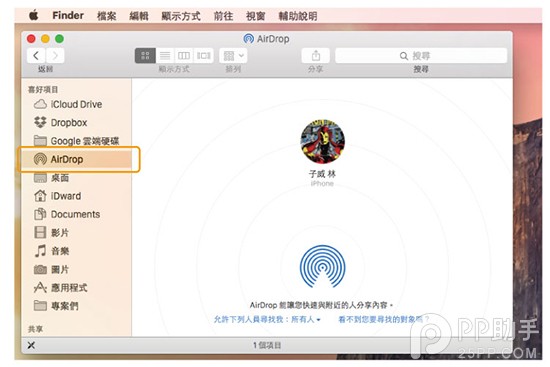Viewport: 550px width, 367px height.
Task: Open the Apple menu
Action: coord(34,15)
